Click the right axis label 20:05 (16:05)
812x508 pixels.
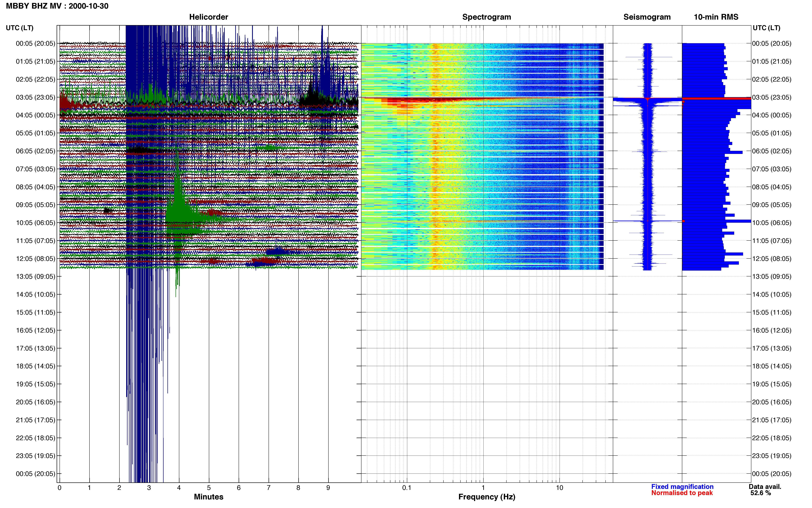click(772, 402)
